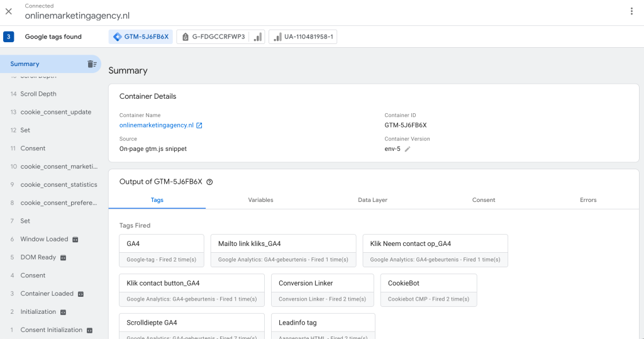Screen dimensions: 644x339
Task: Switch to the Consent tab
Action: click(x=484, y=200)
